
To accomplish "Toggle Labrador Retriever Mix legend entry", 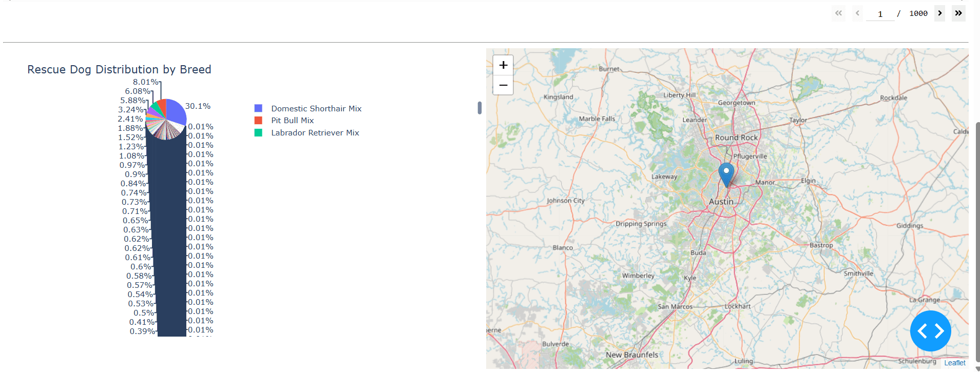I will coord(315,132).
